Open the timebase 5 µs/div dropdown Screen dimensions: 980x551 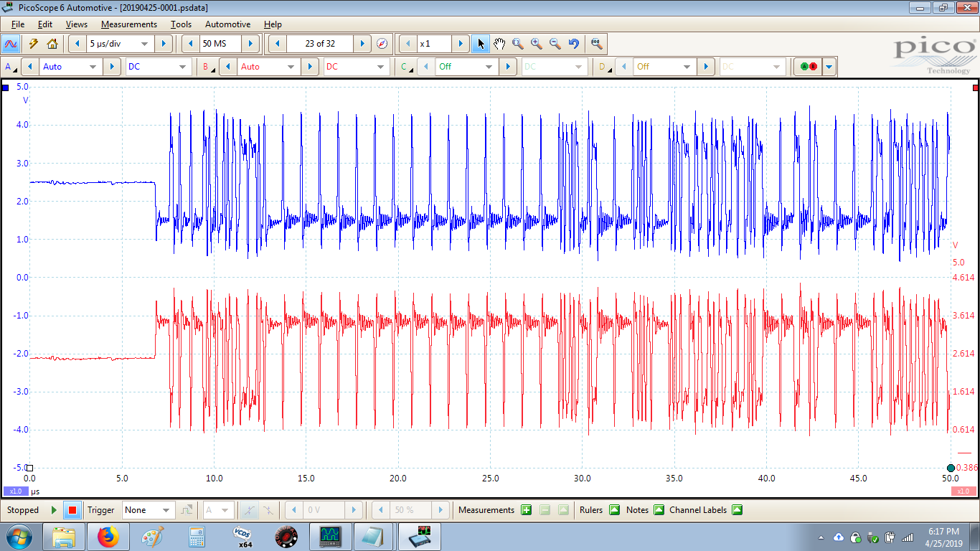[x=144, y=44]
